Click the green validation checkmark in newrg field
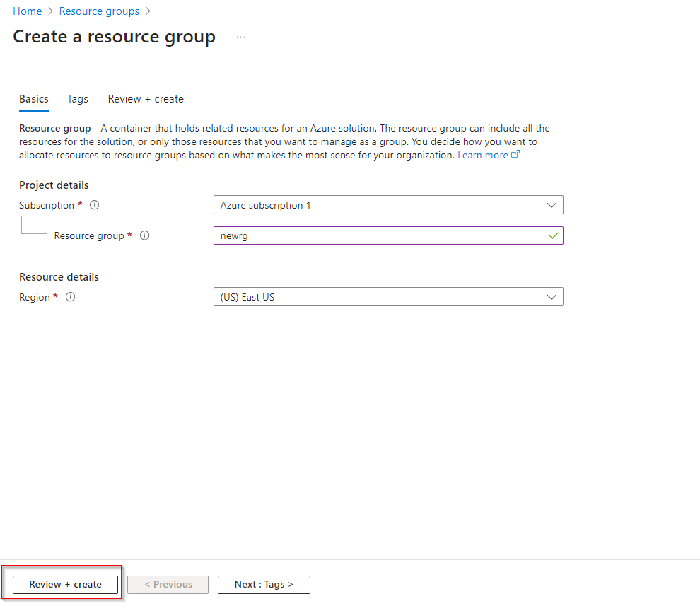This screenshot has width=700, height=606. 553,235
